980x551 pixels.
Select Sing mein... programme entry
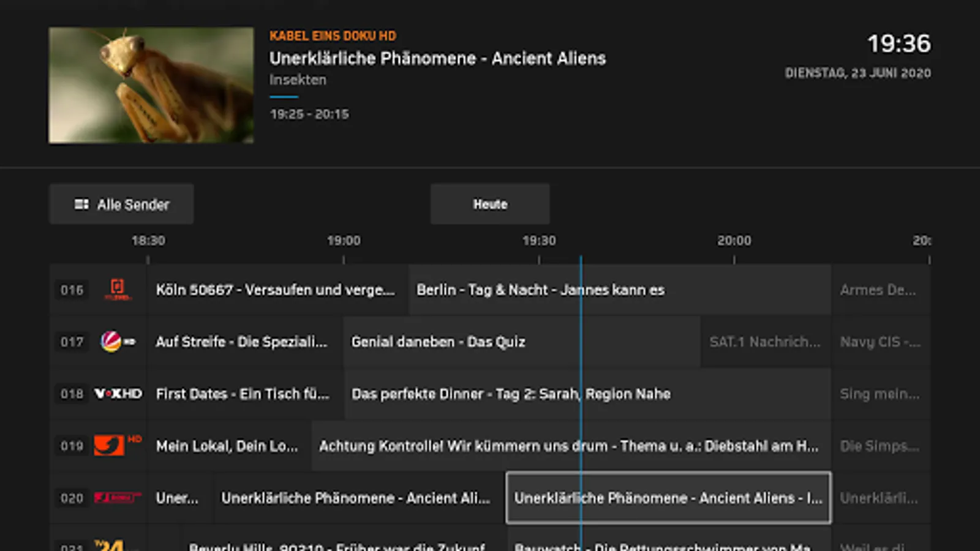(881, 394)
